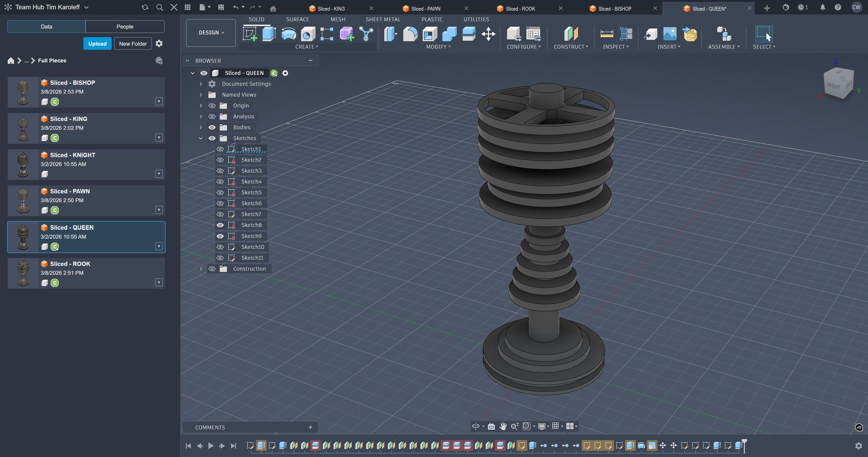Viewport: 868px width, 457px height.
Task: Activate the Select tool icon
Action: tap(764, 34)
